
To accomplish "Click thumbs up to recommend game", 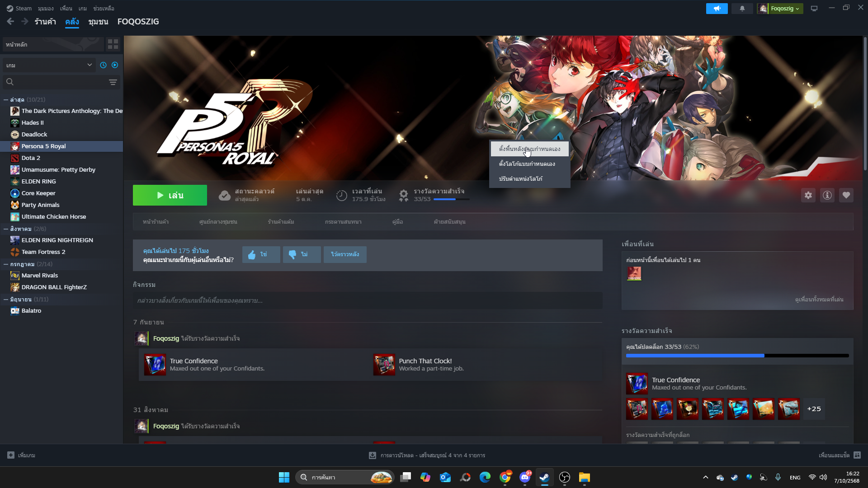I will pyautogui.click(x=261, y=254).
